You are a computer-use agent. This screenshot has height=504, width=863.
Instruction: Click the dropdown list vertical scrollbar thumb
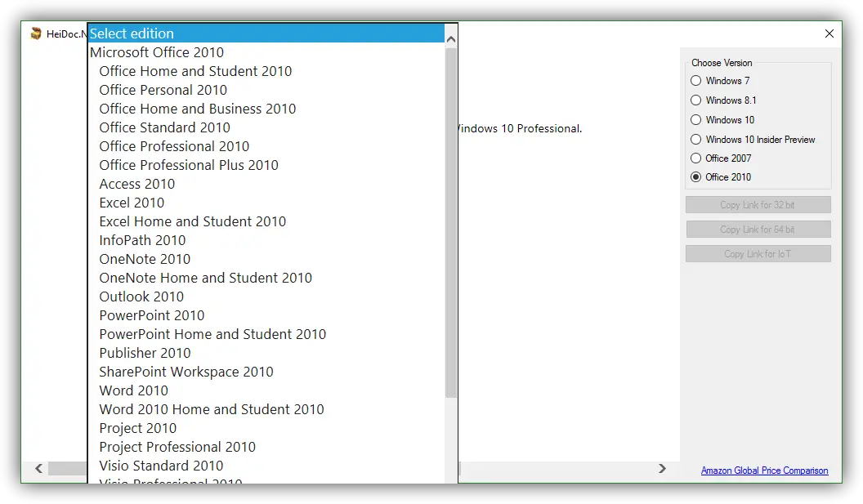tap(451, 223)
